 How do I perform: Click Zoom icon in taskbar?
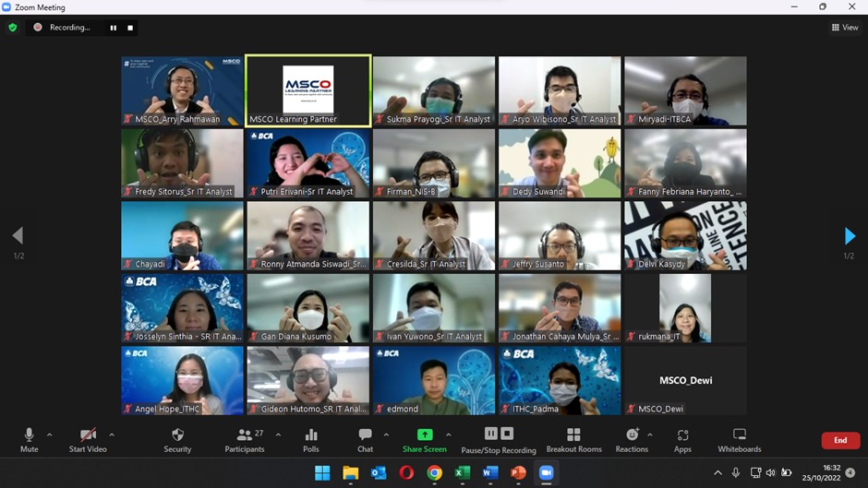[x=547, y=473]
